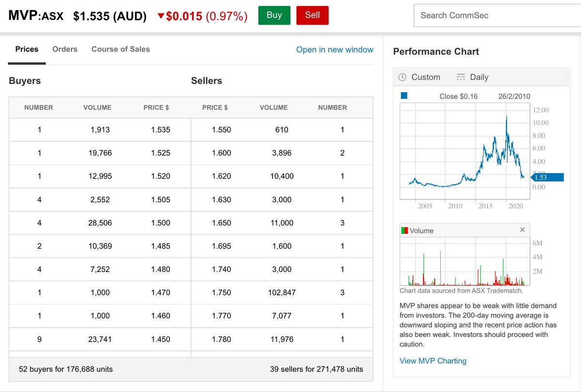Click the Performance Chart heading
Image resolution: width=581 pixels, height=392 pixels.
pos(436,51)
